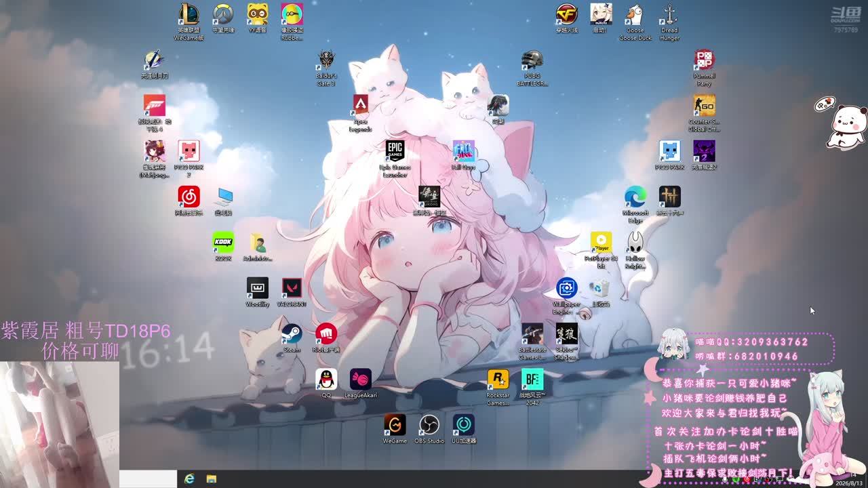The width and height of the screenshot is (868, 488).
Task: Select the Rubber Bandits game shortcut
Action: coord(292,14)
